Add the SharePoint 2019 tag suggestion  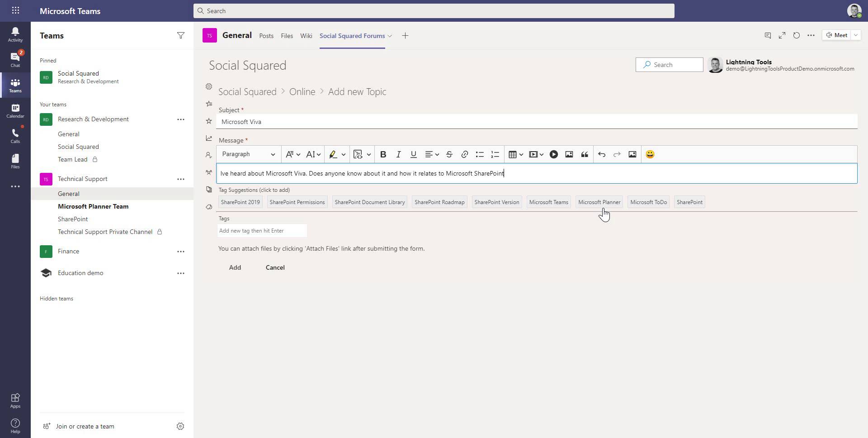click(x=240, y=202)
